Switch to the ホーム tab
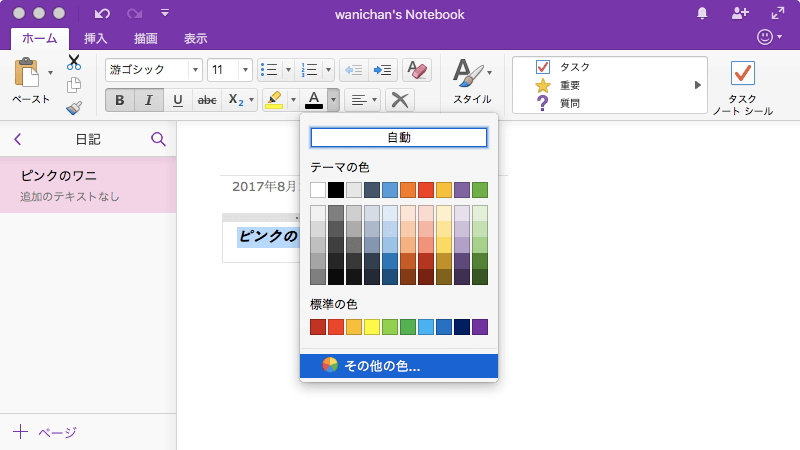The image size is (800, 450). pos(40,38)
